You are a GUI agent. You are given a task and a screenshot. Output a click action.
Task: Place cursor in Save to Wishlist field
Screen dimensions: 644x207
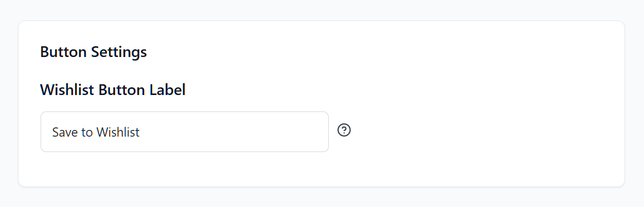pos(184,132)
